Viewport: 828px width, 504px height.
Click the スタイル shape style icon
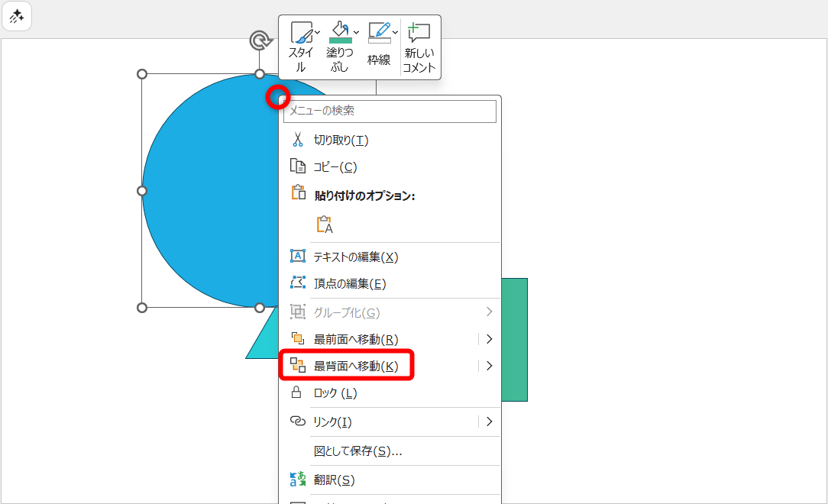coord(302,31)
